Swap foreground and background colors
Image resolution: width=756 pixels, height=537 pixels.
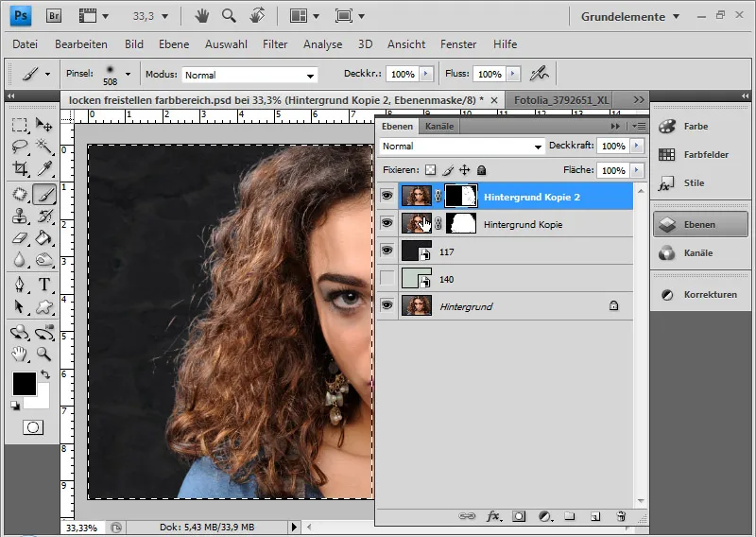(x=44, y=374)
